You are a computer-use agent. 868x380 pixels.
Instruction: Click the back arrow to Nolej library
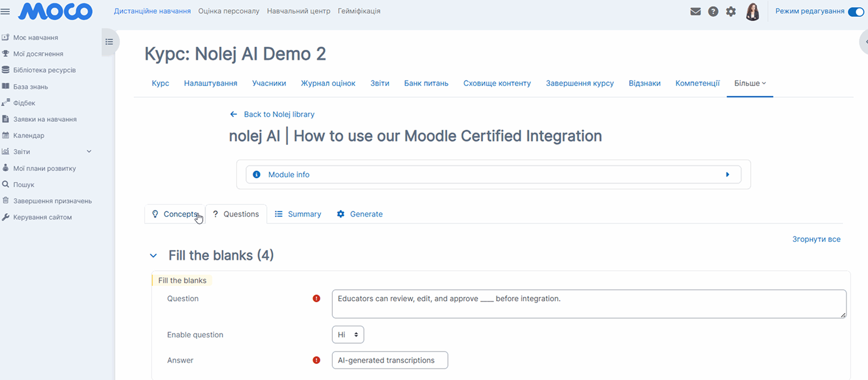coord(233,114)
